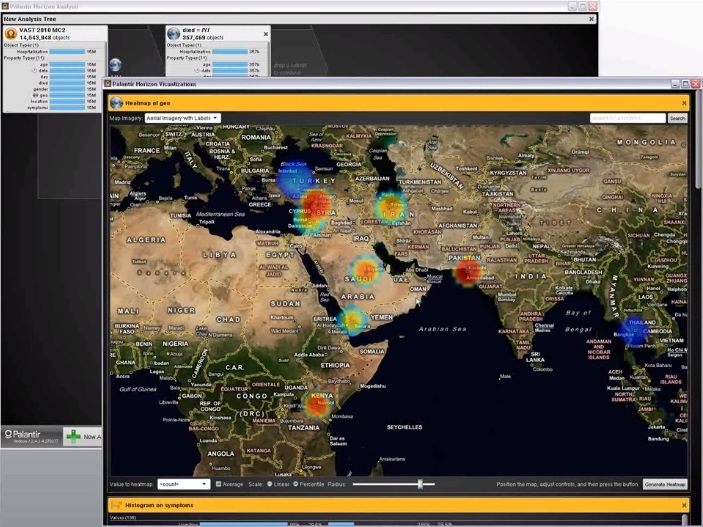Screen dimensions: 703x527
Task: Toggle the Average checkbox
Action: [x=218, y=484]
